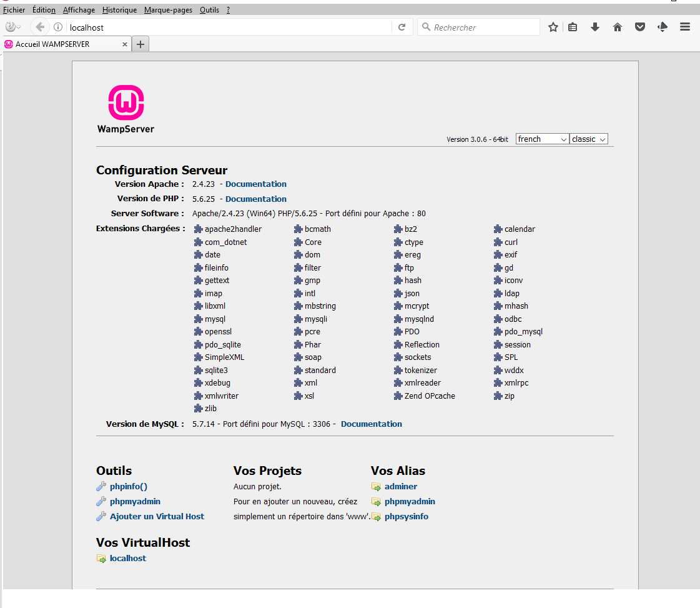
Task: Open the downloads arrow icon
Action: pyautogui.click(x=595, y=27)
